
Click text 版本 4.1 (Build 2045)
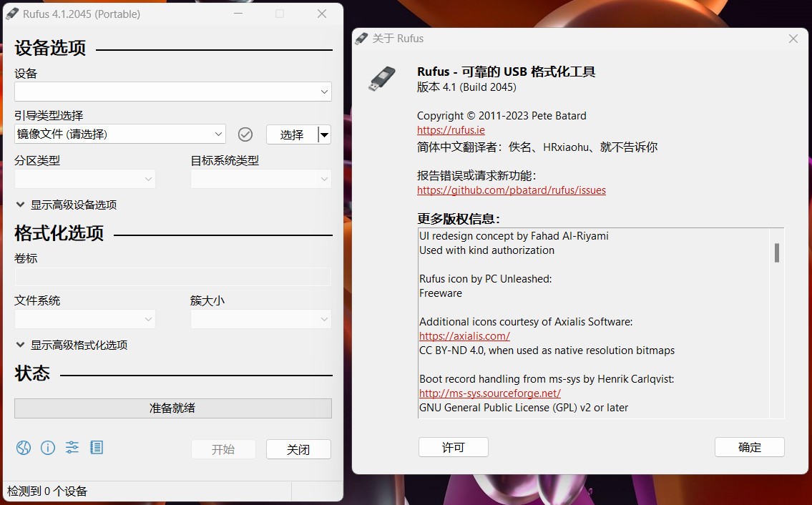pos(466,87)
